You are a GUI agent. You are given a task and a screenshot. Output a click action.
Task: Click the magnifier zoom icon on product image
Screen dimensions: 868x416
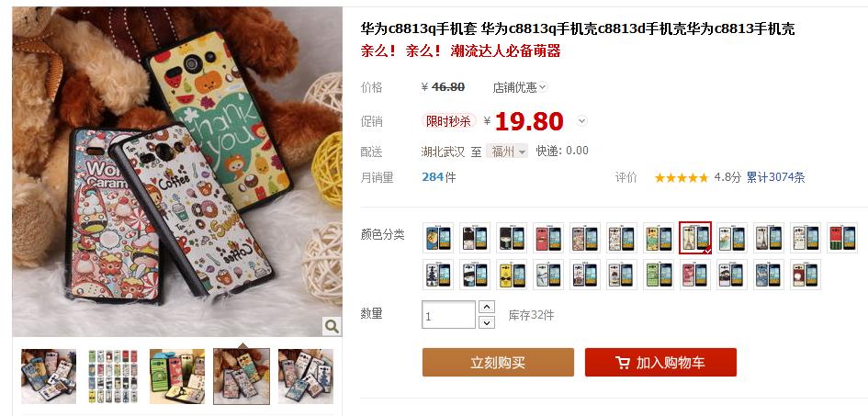[332, 326]
